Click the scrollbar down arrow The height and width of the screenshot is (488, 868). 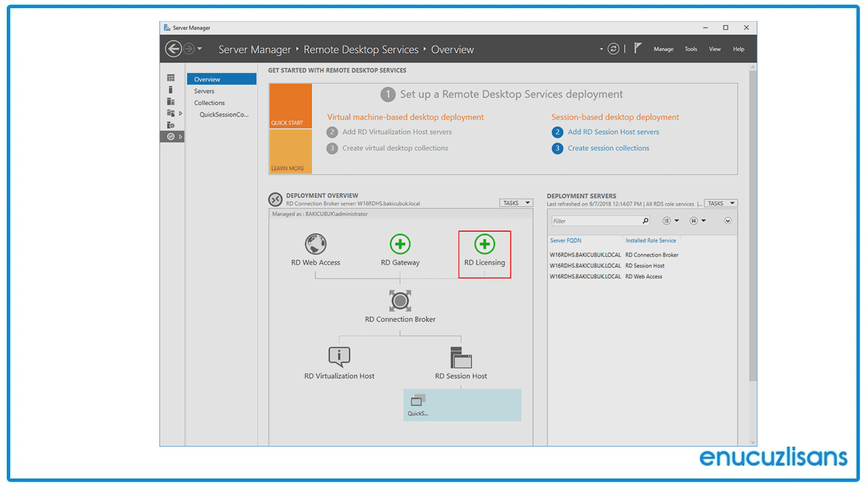coord(753,442)
